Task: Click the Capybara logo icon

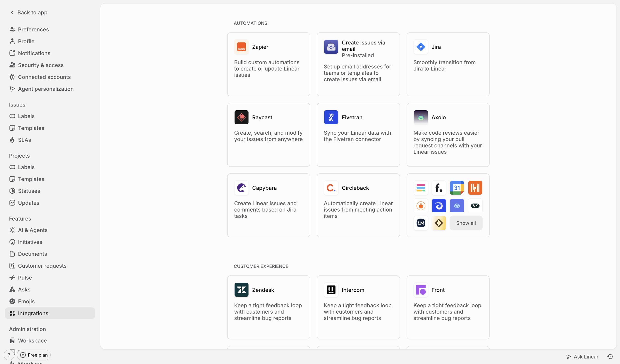Action: coord(241,188)
